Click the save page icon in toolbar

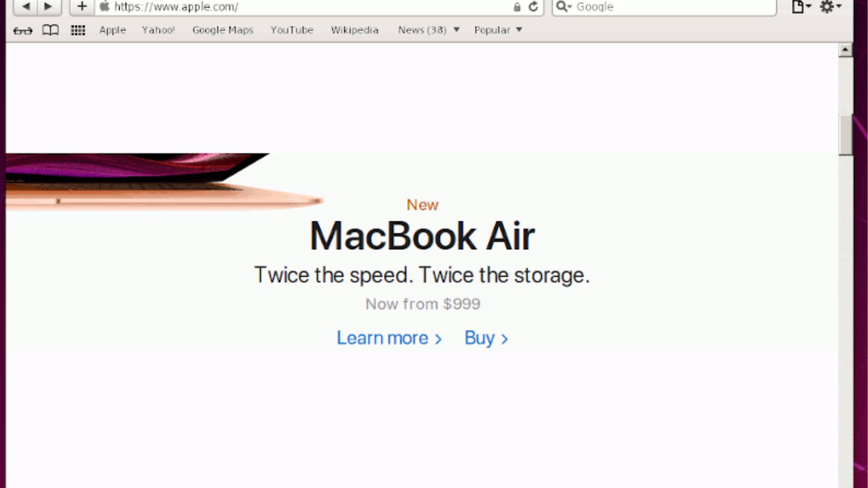(799, 7)
